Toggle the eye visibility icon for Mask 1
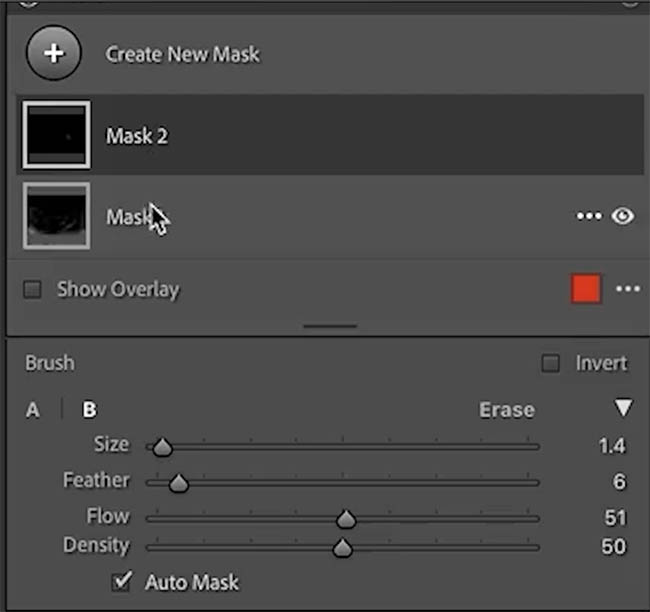Viewport: 650px width, 612px height. point(622,216)
